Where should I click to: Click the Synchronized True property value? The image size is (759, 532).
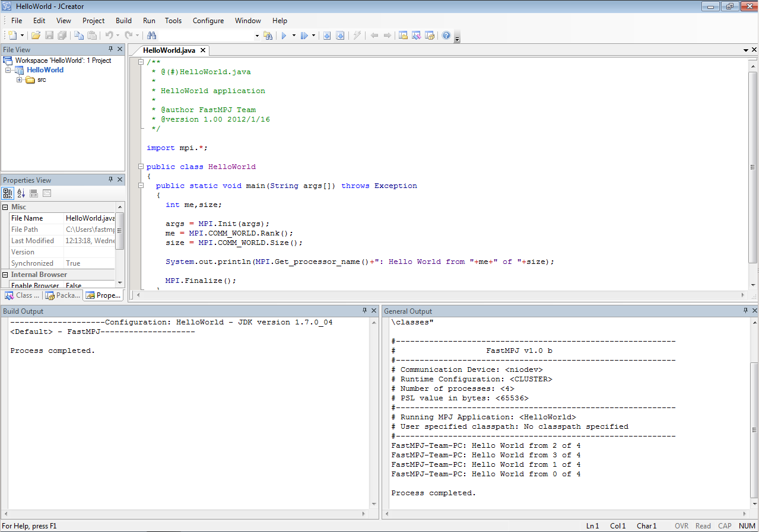pyautogui.click(x=90, y=263)
